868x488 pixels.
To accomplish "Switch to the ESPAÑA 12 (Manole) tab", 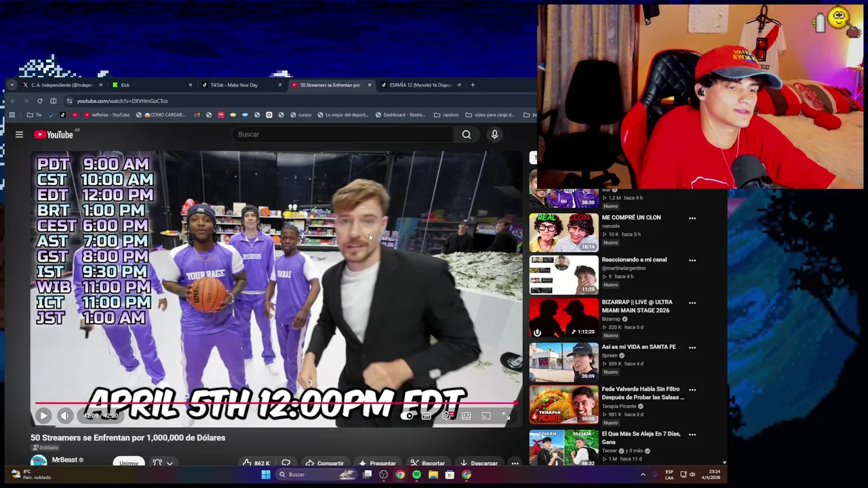I will click(419, 85).
